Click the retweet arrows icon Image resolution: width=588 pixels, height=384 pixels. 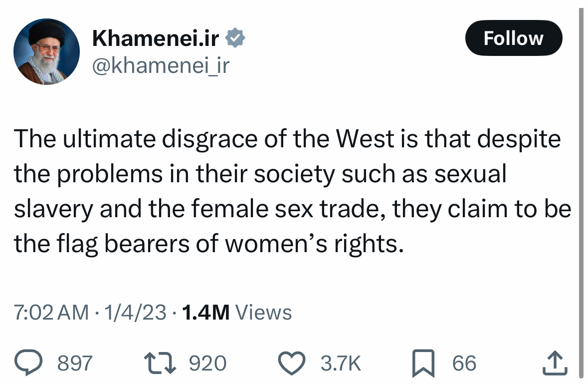(160, 363)
